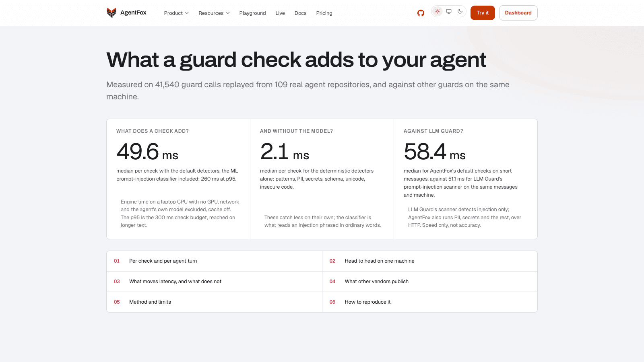This screenshot has height=362, width=644.
Task: Go to Method and limits section
Action: (214, 302)
